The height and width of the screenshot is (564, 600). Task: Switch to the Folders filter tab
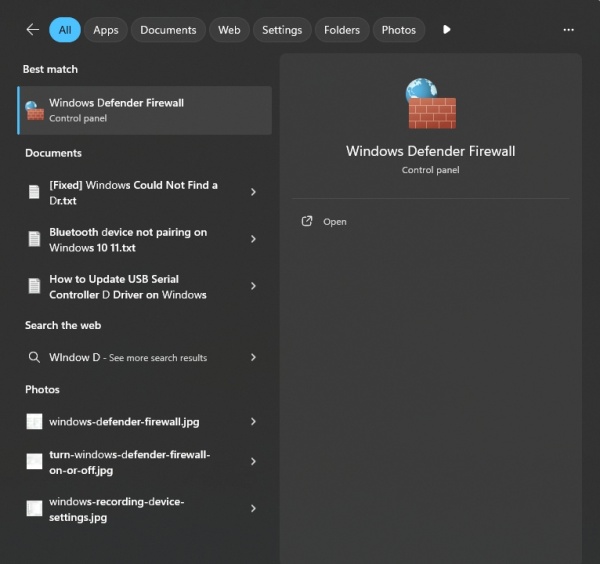coord(342,30)
